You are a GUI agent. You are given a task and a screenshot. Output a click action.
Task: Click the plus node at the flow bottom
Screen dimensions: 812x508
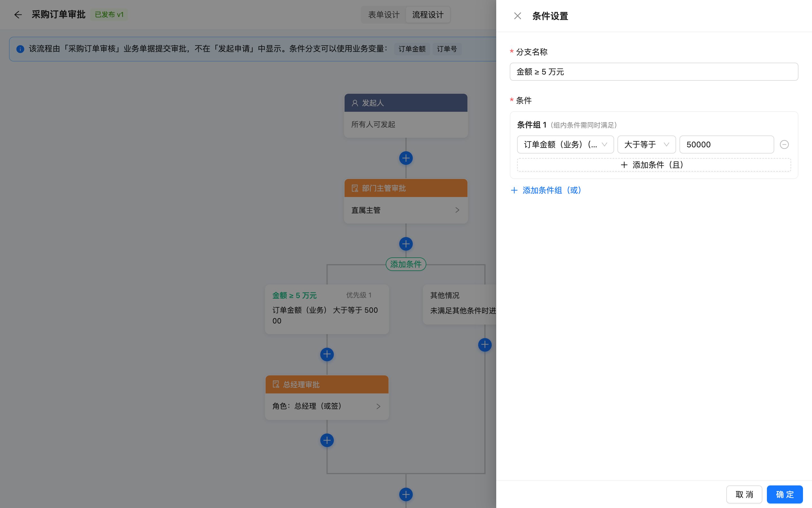tap(406, 494)
